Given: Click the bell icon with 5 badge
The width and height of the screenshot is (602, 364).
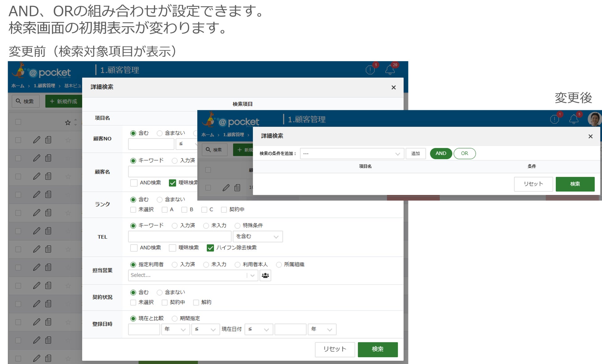Looking at the screenshot, I should point(574,119).
